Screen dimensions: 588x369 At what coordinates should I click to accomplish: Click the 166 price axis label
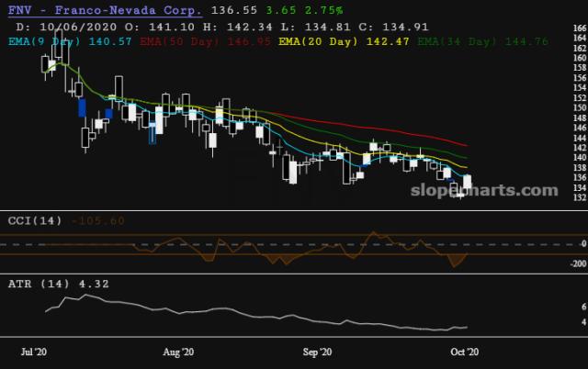pyautogui.click(x=580, y=29)
